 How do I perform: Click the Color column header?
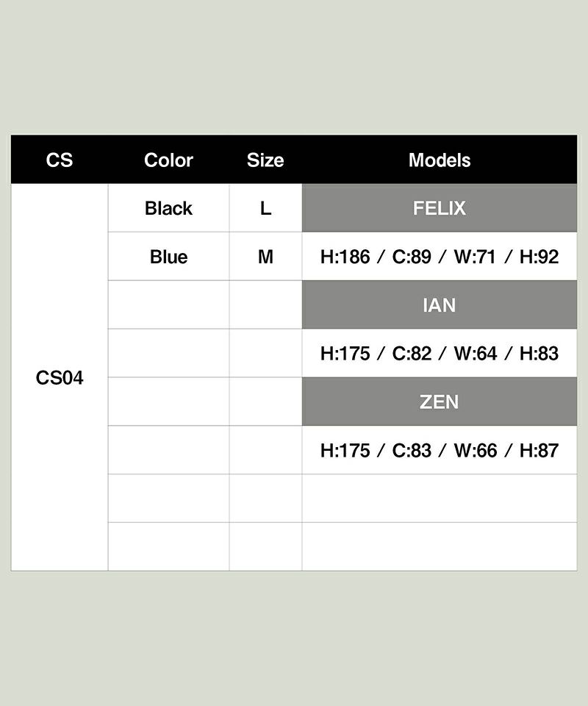(168, 160)
